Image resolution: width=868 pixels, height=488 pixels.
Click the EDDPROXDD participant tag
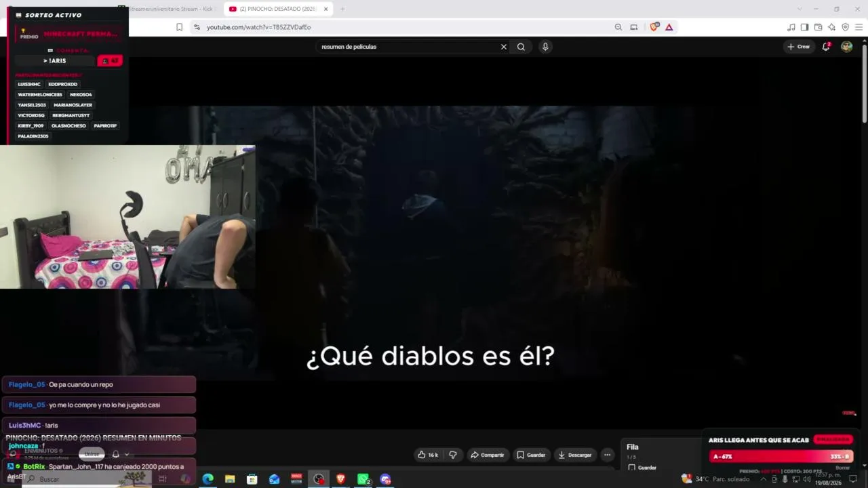pyautogui.click(x=63, y=84)
